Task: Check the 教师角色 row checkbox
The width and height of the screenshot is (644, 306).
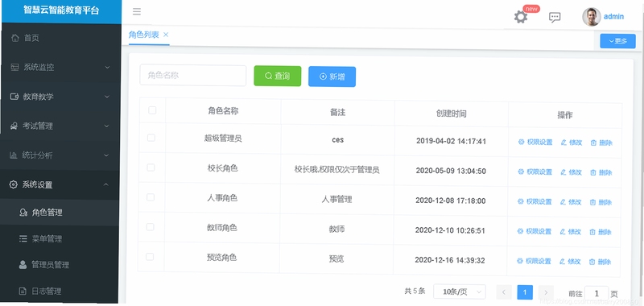Action: point(150,227)
